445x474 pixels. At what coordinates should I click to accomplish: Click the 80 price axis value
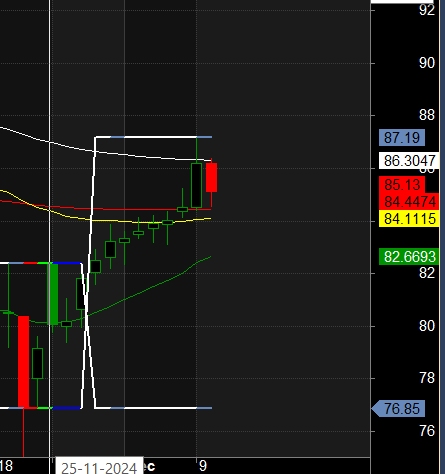[x=427, y=326]
